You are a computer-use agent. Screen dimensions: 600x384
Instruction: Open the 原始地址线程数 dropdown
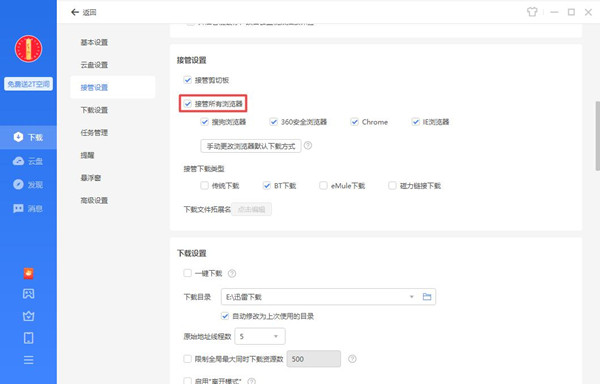click(260, 336)
